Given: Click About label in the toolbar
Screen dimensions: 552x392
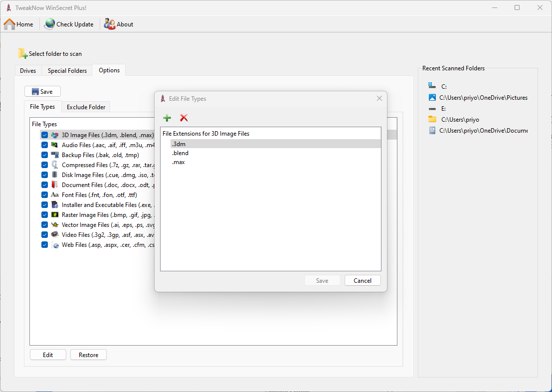Looking at the screenshot, I should (125, 24).
